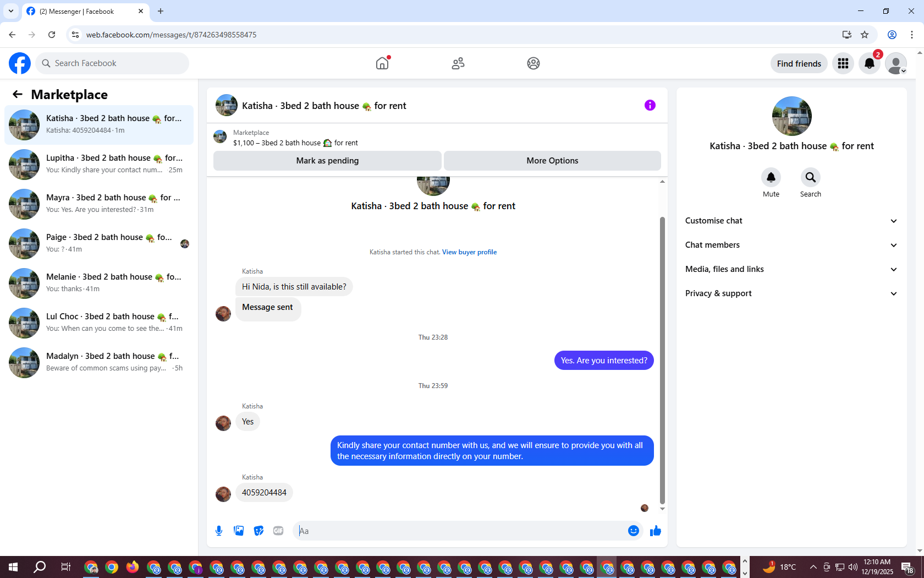
Task: Open the Melanie conversation
Action: [x=99, y=283]
